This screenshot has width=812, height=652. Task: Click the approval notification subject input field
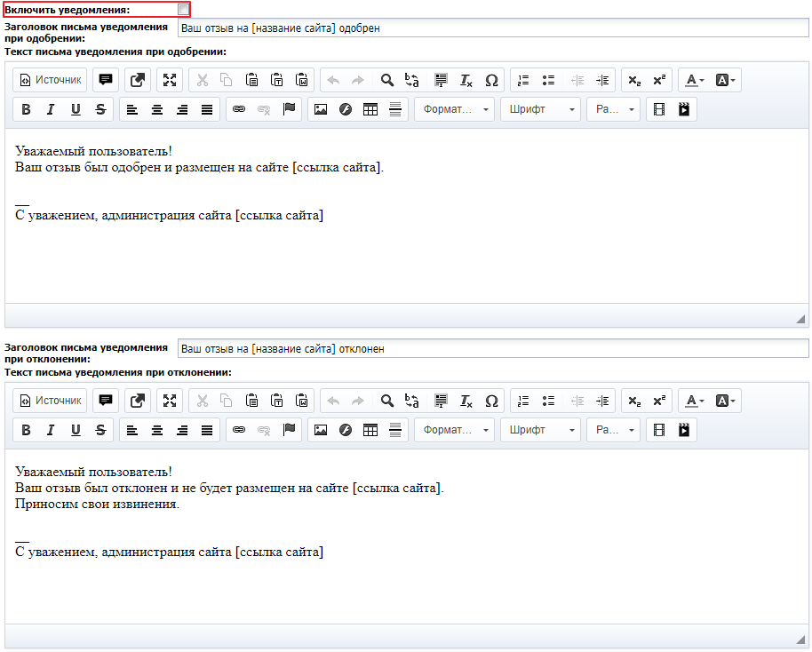point(493,28)
